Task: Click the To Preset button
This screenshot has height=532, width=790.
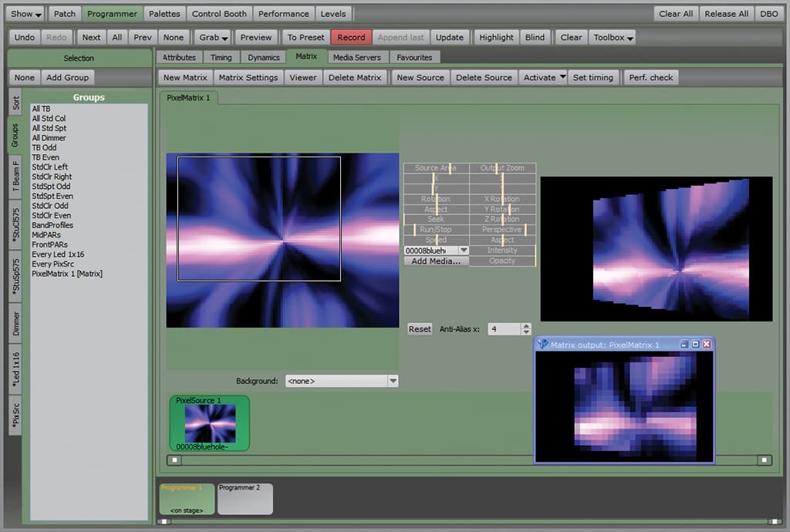Action: pos(306,37)
